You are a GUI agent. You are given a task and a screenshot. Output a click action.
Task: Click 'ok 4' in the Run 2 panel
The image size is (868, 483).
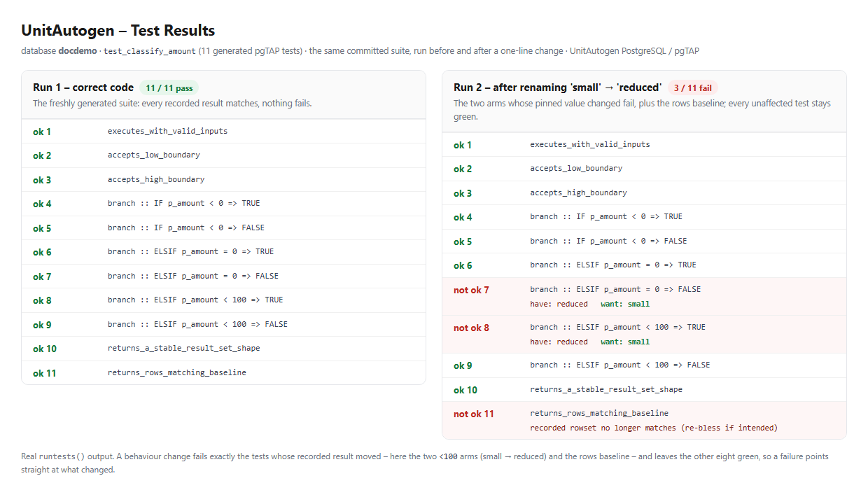463,217
